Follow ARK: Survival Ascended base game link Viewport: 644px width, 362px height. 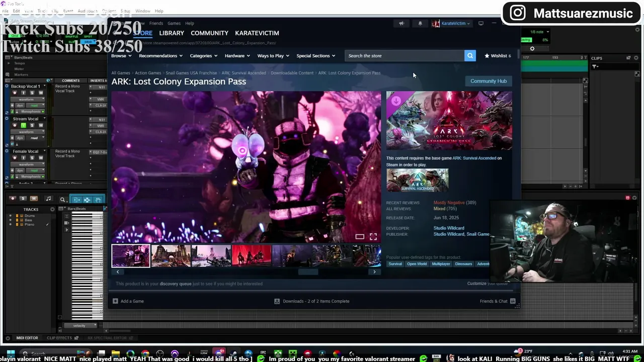click(474, 158)
